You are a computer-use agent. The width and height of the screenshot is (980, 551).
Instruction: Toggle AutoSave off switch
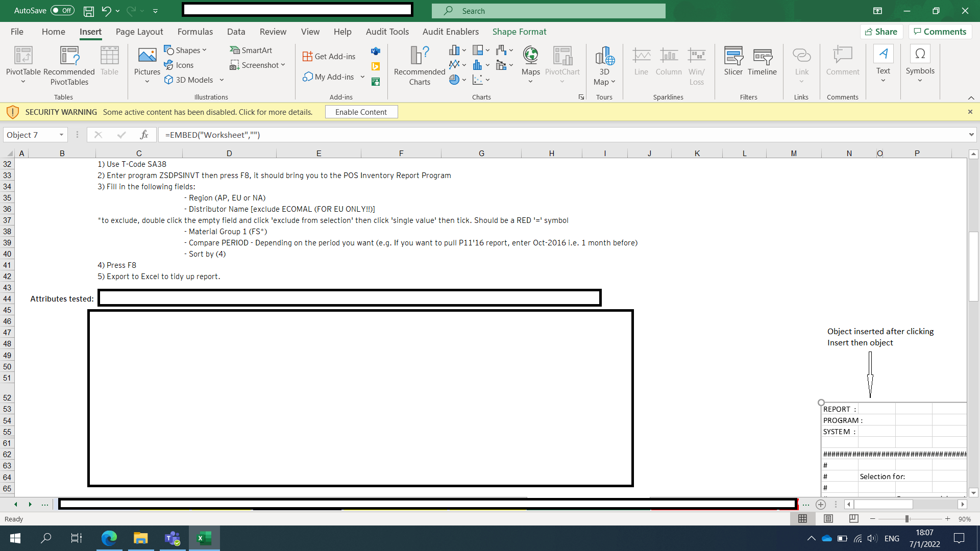pos(62,11)
